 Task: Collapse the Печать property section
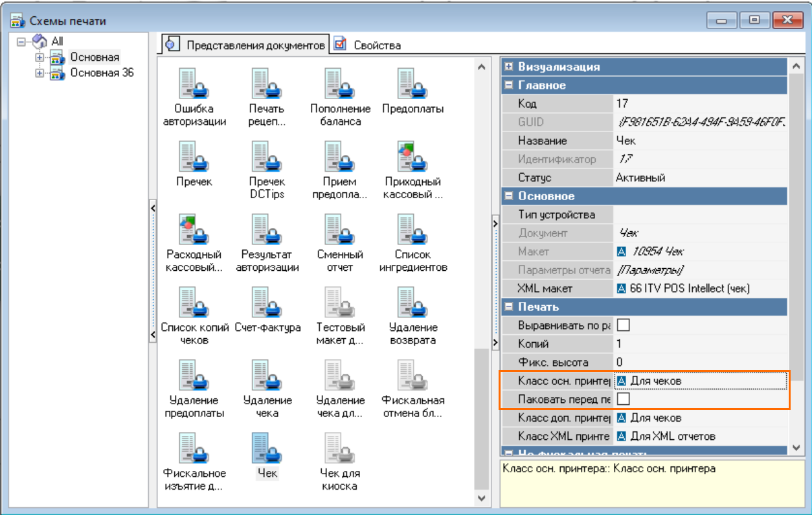tap(509, 306)
